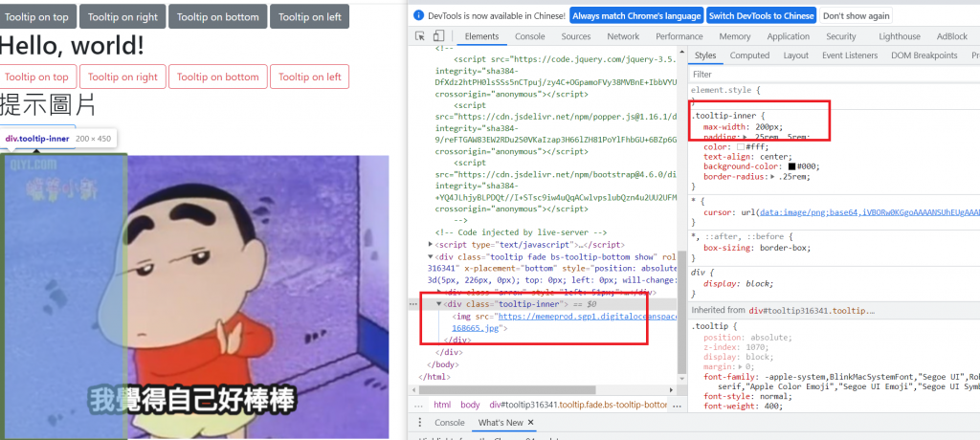980x440 pixels.
Task: Show hidden breadcrumbs with left ellipsis
Action: 417,405
